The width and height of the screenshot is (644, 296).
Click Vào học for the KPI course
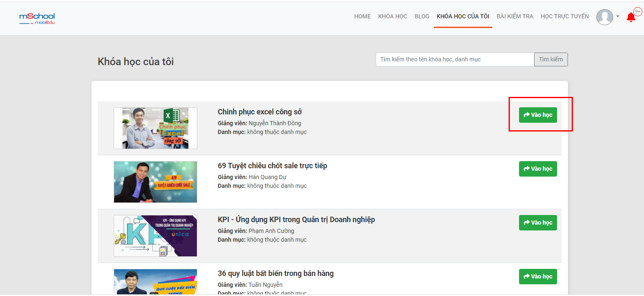click(x=538, y=223)
